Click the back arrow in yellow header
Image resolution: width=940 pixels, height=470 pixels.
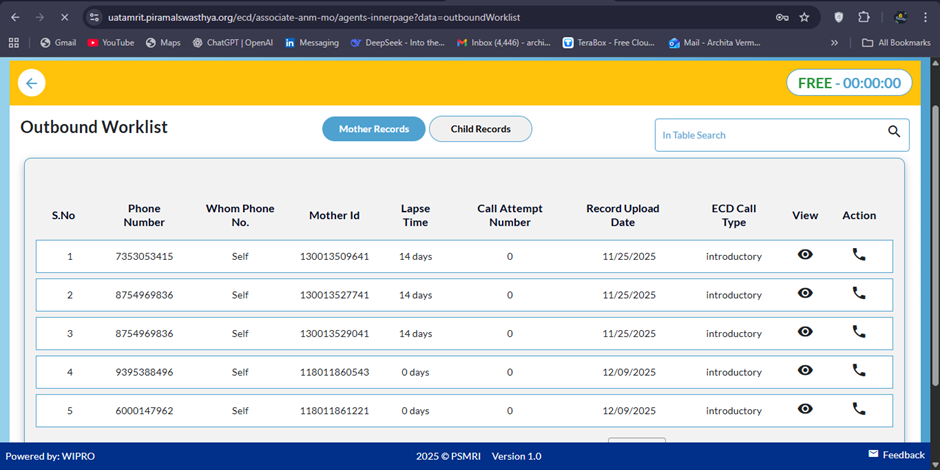point(32,83)
